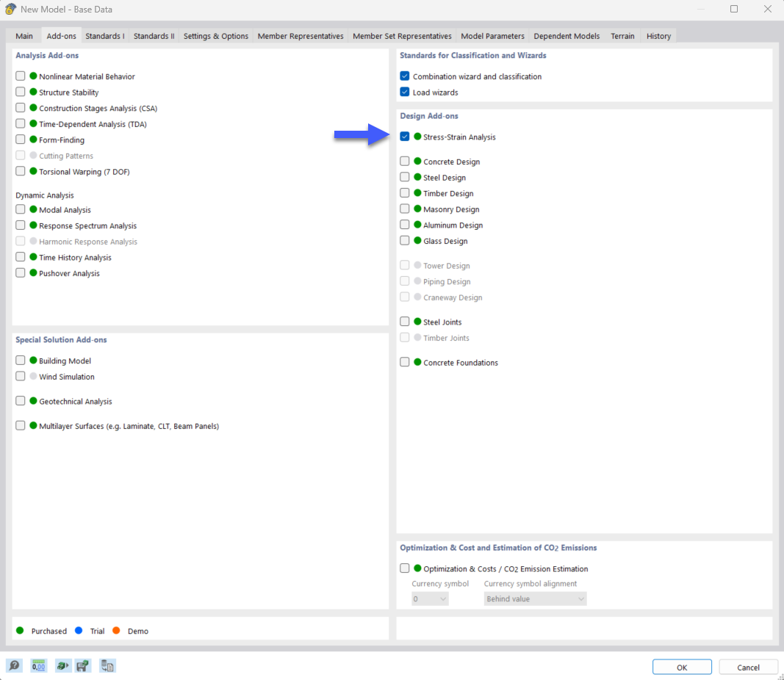This screenshot has height=680, width=784.
Task: Click the save-as-template floppy disk icon
Action: [82, 665]
